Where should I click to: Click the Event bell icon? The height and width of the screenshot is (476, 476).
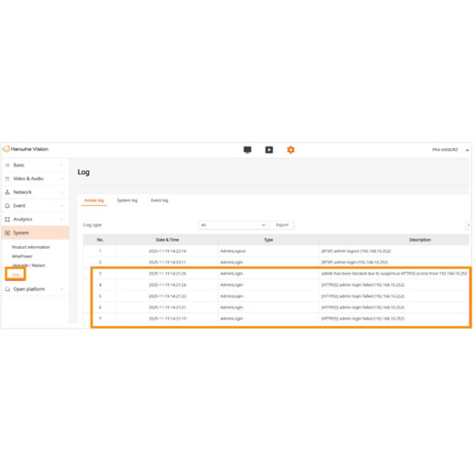coord(7,206)
